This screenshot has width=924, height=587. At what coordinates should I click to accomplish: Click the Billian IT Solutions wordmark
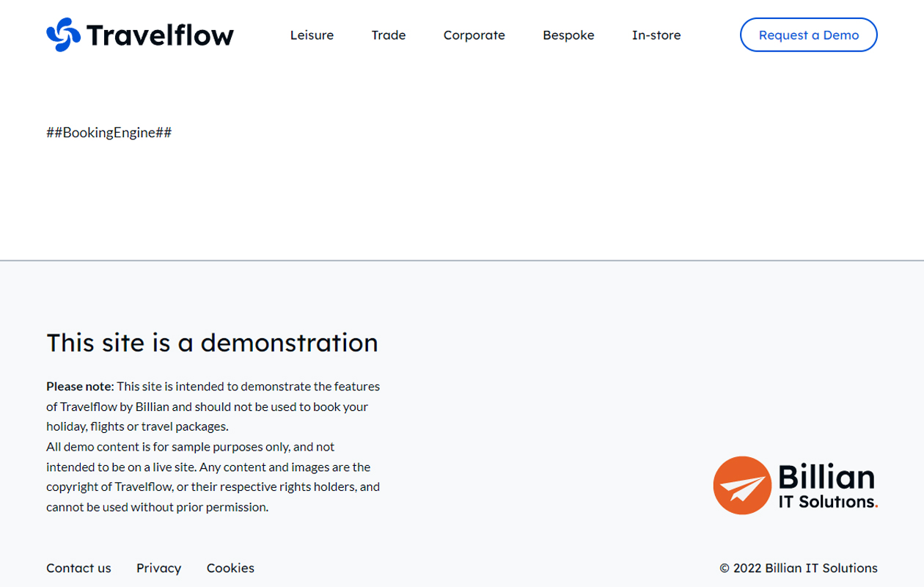(x=828, y=486)
